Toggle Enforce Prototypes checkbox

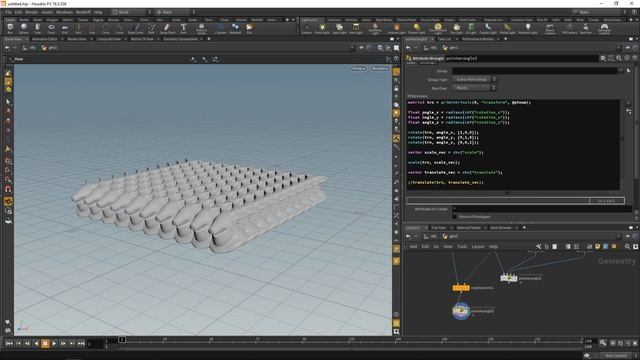454,217
